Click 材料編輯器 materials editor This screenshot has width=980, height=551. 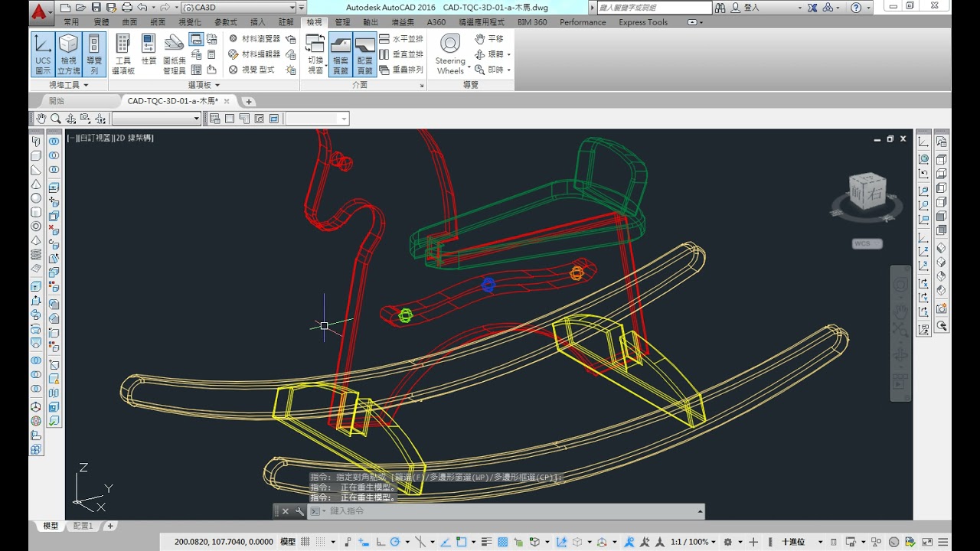(x=254, y=54)
